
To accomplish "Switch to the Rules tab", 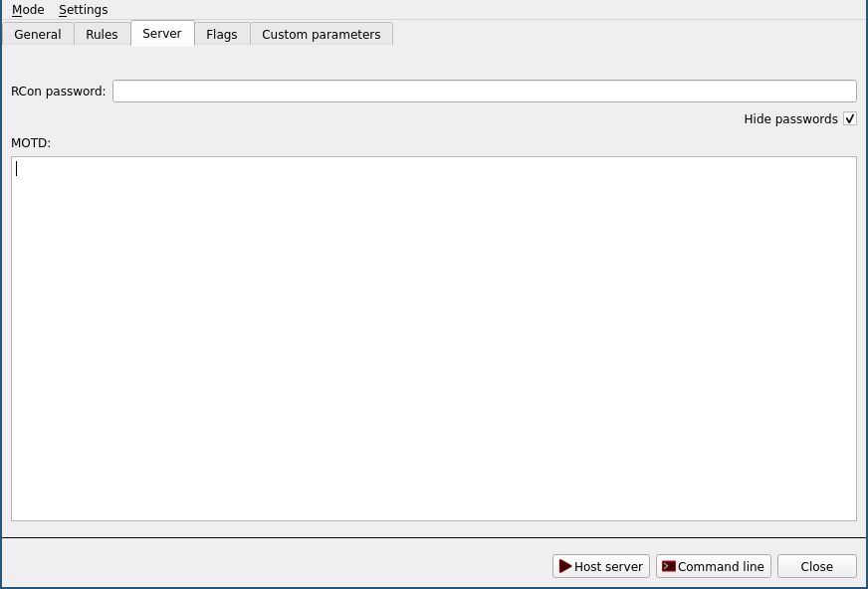I will (x=102, y=34).
